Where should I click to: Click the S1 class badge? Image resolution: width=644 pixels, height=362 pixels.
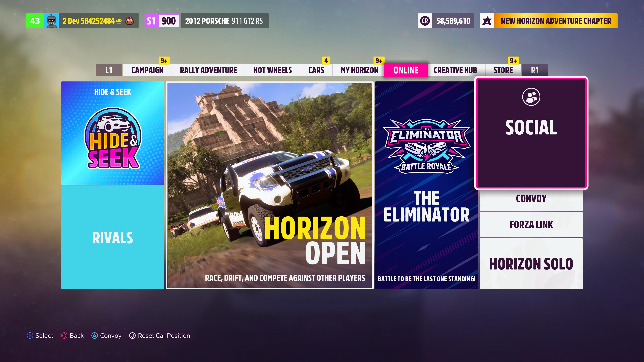pos(151,21)
